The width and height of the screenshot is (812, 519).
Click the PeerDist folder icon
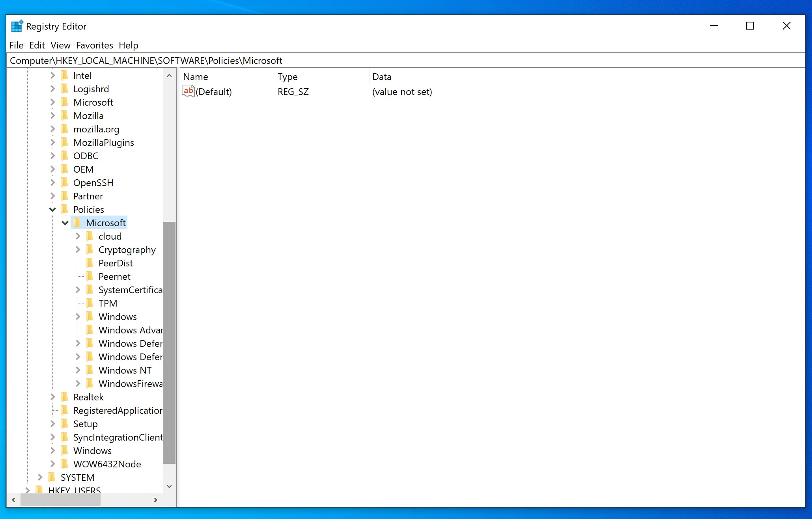coord(90,263)
